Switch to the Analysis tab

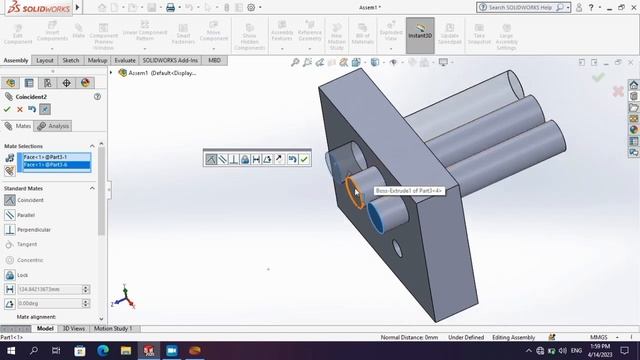click(x=53, y=126)
